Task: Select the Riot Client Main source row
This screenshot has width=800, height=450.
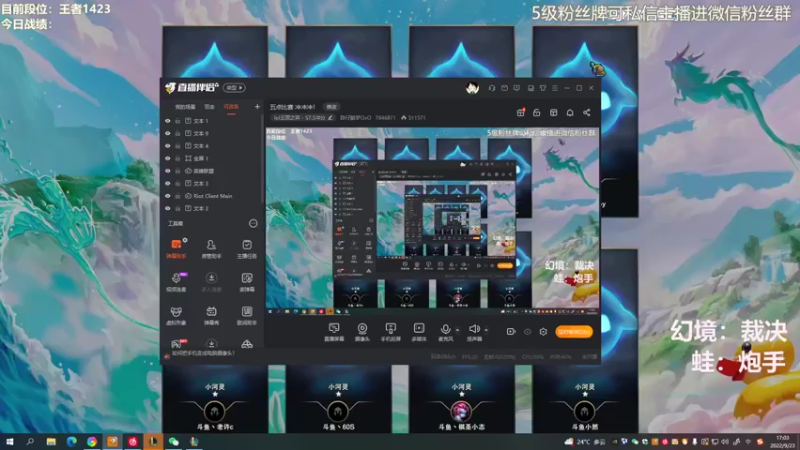Action: coord(212,196)
